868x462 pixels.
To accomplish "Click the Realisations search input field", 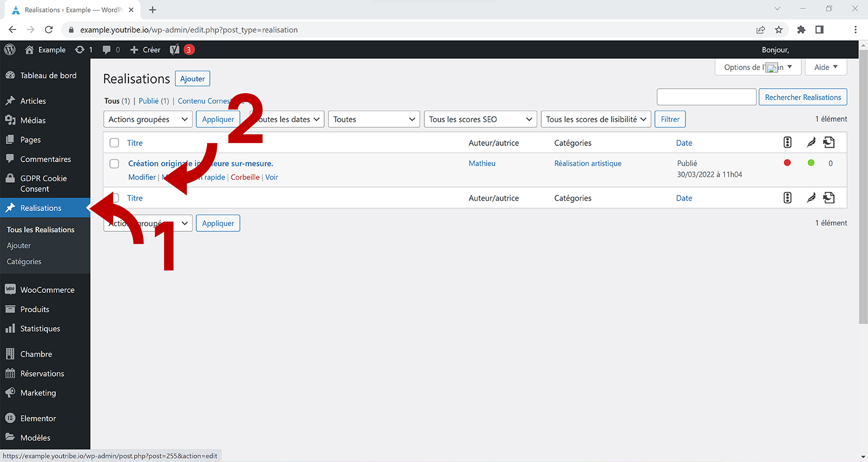I will pos(706,97).
